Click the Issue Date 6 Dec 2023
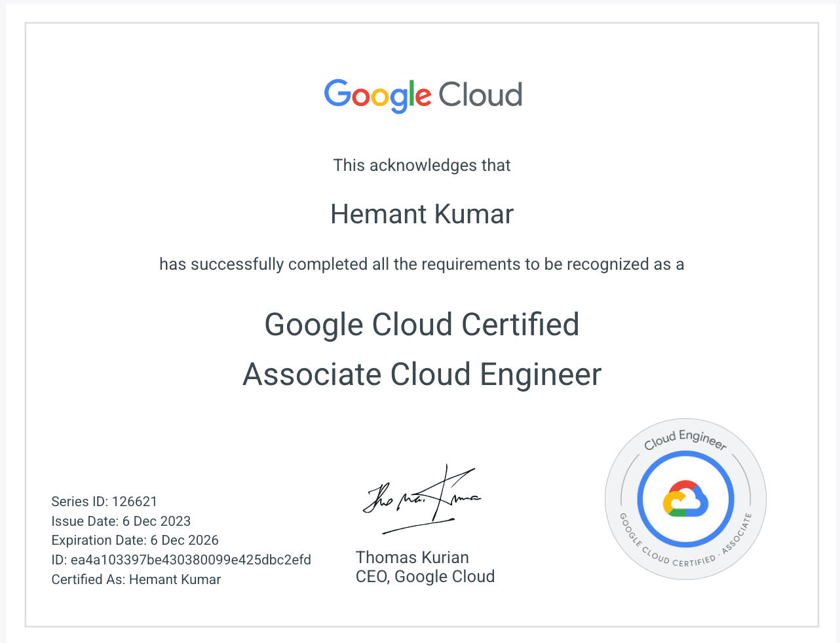 121,521
